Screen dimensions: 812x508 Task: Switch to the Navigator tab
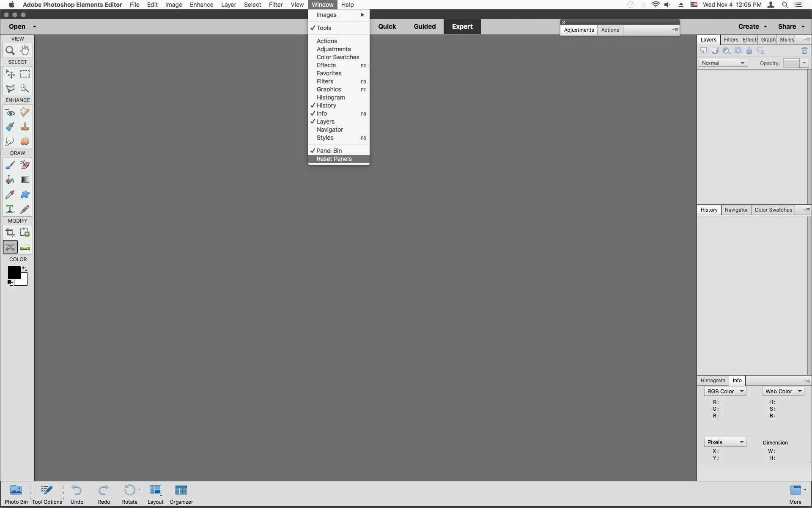click(736, 210)
